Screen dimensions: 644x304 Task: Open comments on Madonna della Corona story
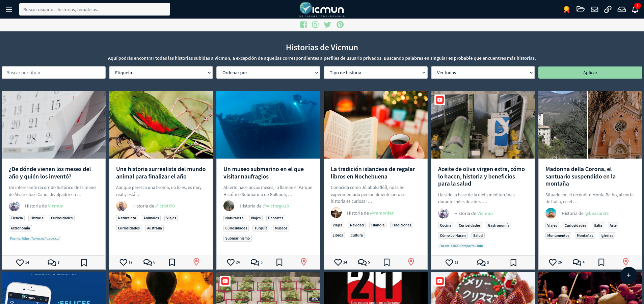[x=577, y=262]
